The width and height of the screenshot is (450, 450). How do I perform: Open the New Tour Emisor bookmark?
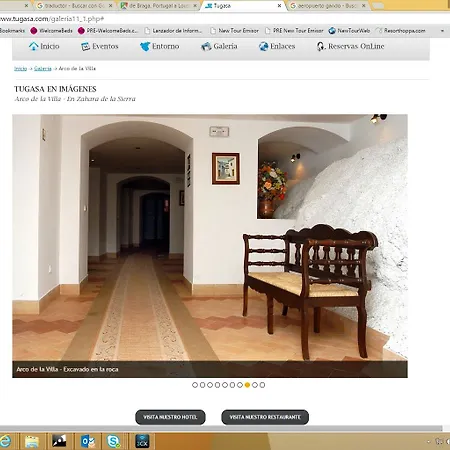click(x=234, y=31)
